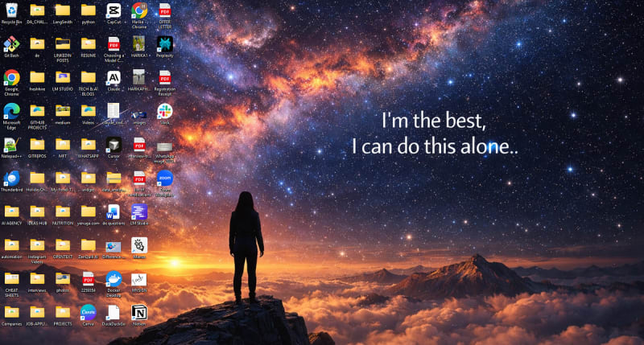
Task: Click the LINKEDIN POSTS folder
Action: coord(62,44)
